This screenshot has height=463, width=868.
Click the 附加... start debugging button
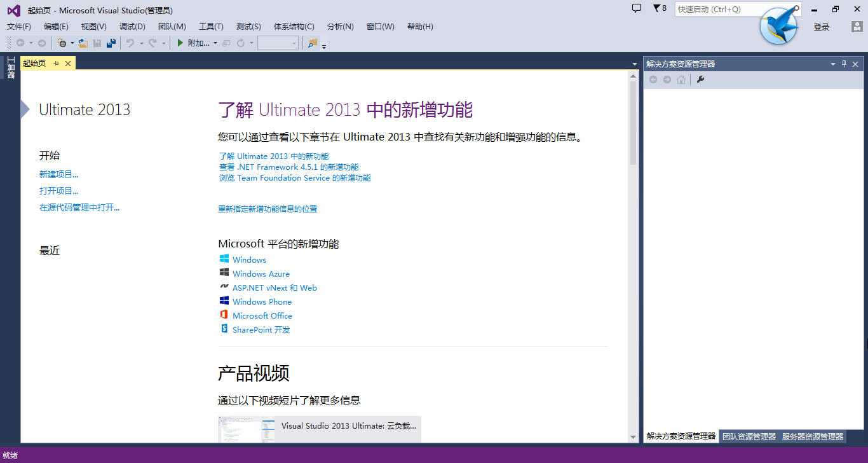click(198, 43)
